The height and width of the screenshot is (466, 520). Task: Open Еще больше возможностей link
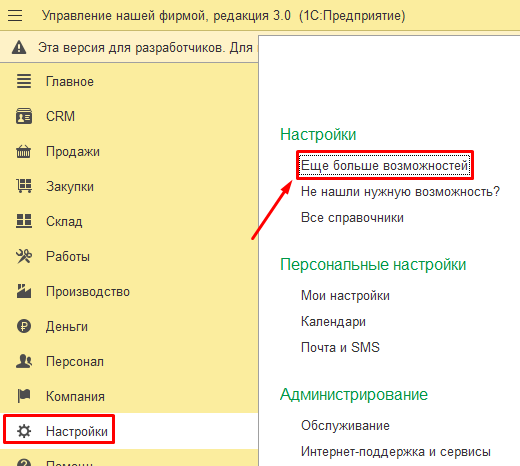pyautogui.click(x=384, y=165)
